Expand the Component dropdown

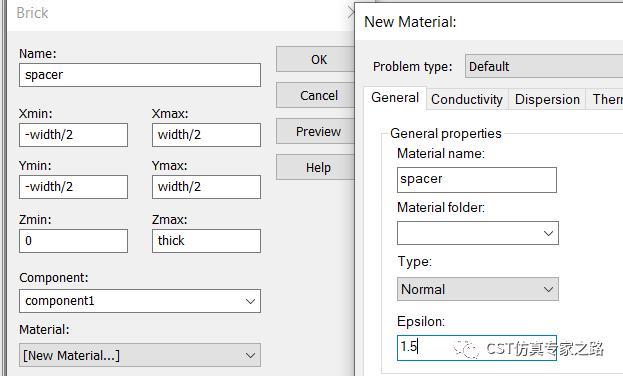click(140, 301)
